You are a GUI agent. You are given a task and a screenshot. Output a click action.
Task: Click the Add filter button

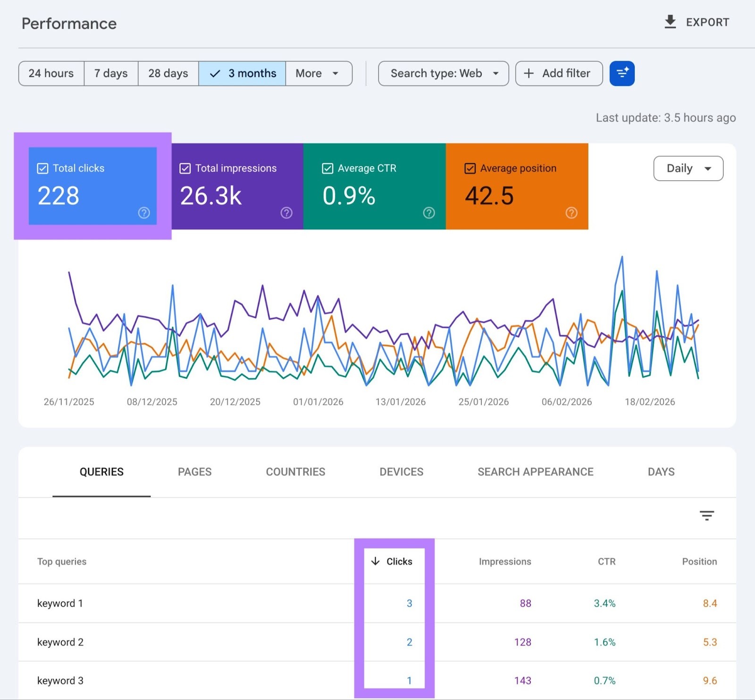pos(559,73)
